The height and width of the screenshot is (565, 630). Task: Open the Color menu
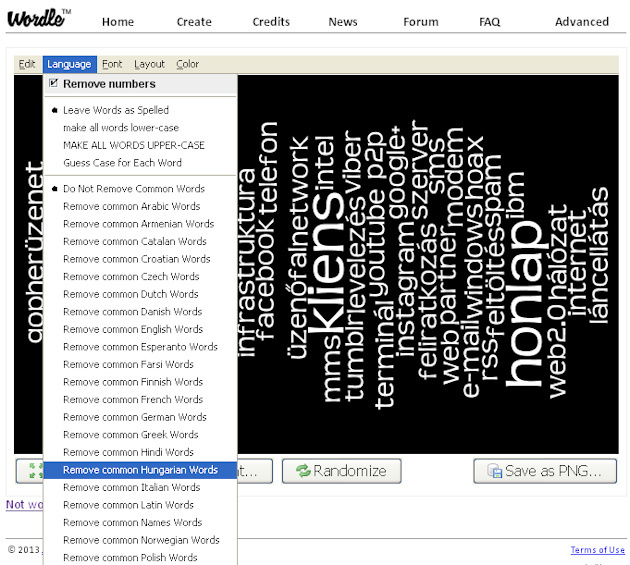click(187, 64)
